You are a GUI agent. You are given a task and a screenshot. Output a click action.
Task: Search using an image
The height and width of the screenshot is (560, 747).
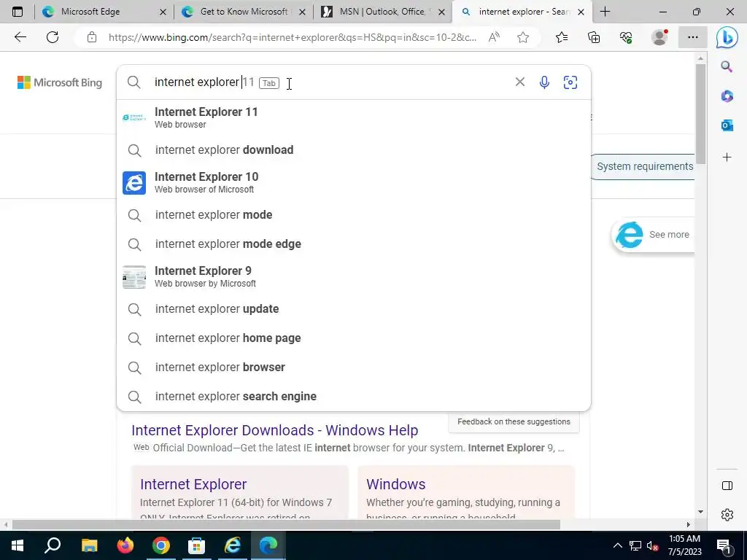pyautogui.click(x=570, y=82)
